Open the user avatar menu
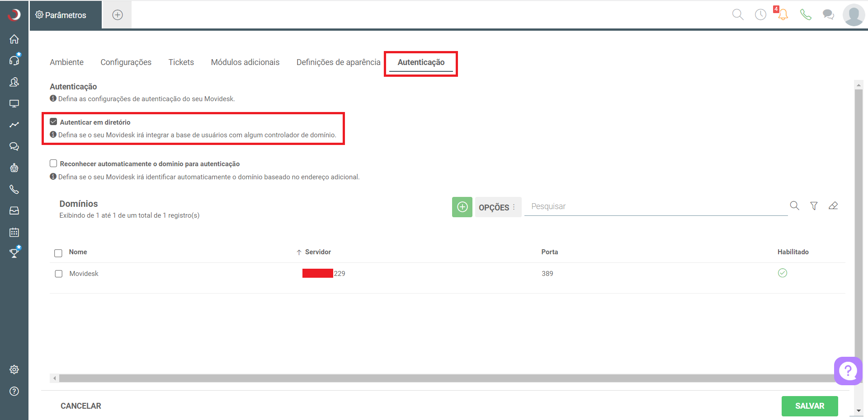This screenshot has width=868, height=420. coord(854,15)
